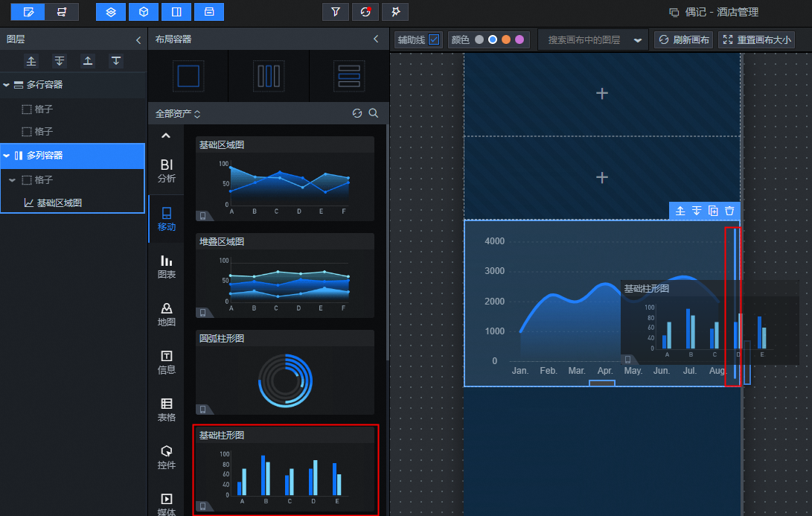812x516 pixels.
Task: Open the 表格 category
Action: pos(166,410)
